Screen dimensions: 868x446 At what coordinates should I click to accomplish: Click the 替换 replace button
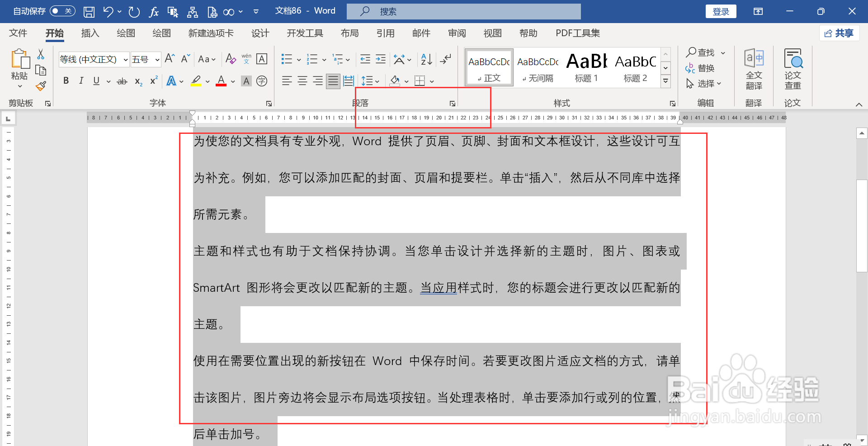coord(700,68)
